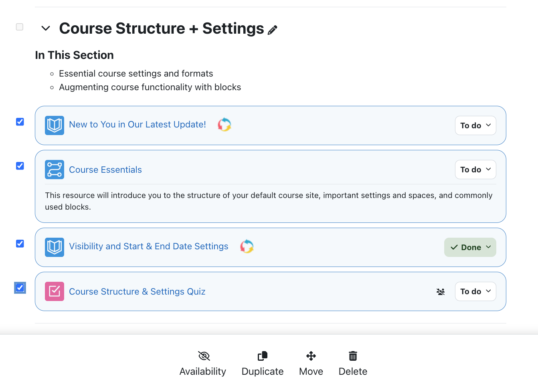Click the pencil icon to edit section title
This screenshot has height=392, width=538.
point(273,30)
